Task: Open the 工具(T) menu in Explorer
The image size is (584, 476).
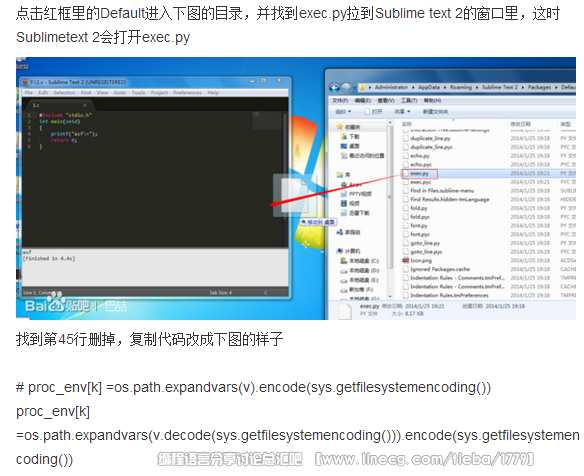Action: coord(409,101)
